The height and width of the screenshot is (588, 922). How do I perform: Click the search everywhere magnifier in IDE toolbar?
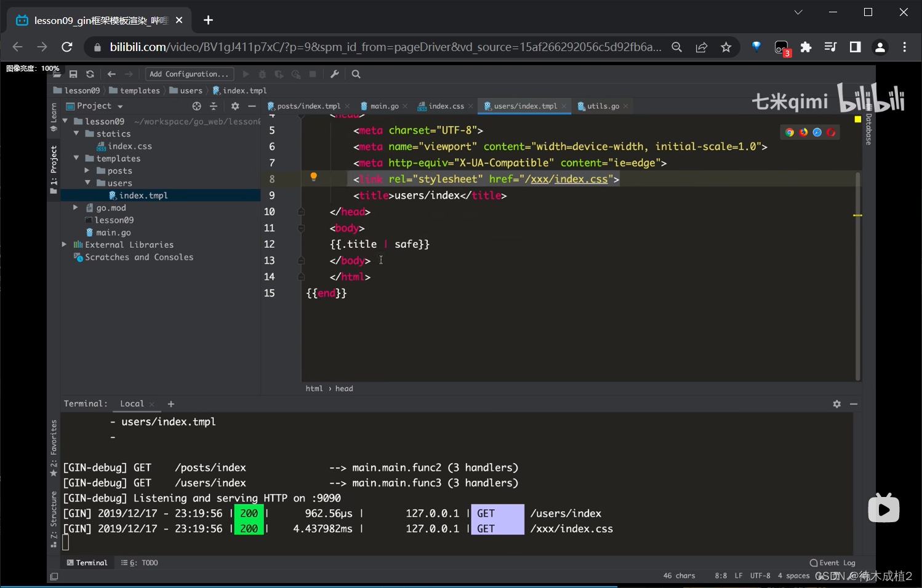click(356, 74)
